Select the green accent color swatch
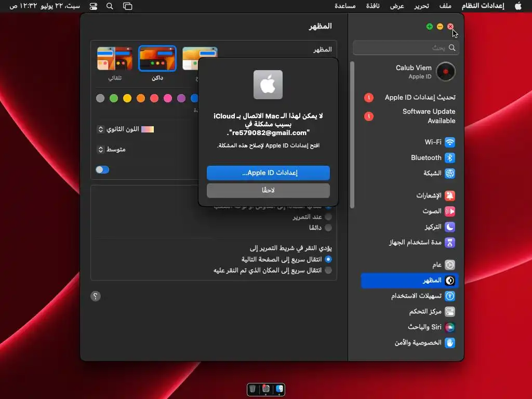 (114, 98)
